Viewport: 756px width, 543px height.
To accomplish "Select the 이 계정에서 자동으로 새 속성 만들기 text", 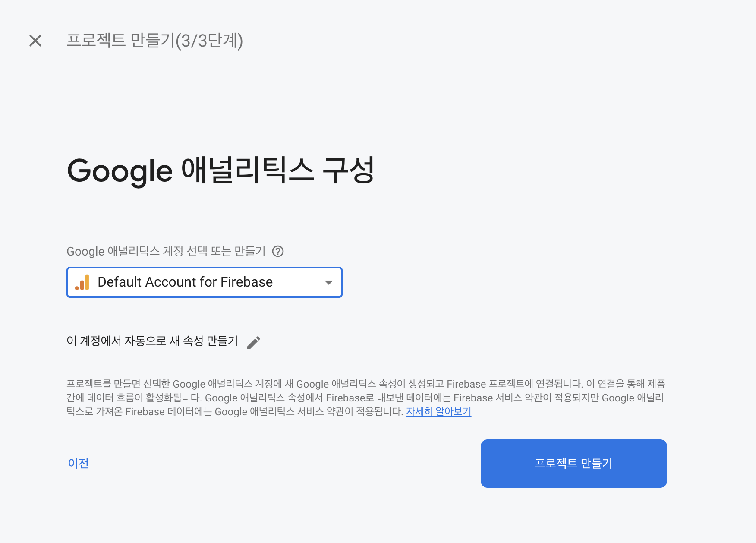I will pos(152,341).
